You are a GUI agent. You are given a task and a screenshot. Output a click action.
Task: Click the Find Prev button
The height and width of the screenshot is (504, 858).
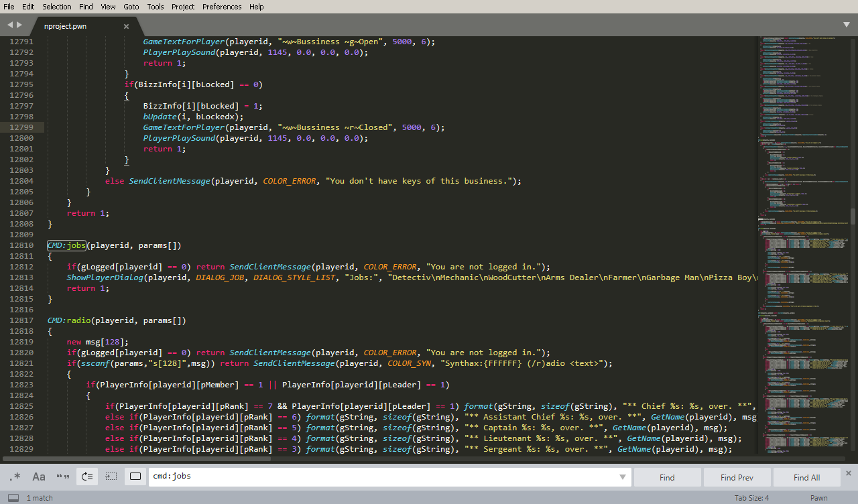[x=737, y=477]
